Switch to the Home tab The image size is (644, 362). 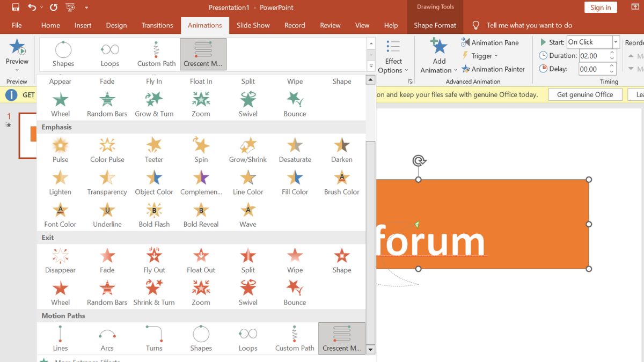[50, 25]
